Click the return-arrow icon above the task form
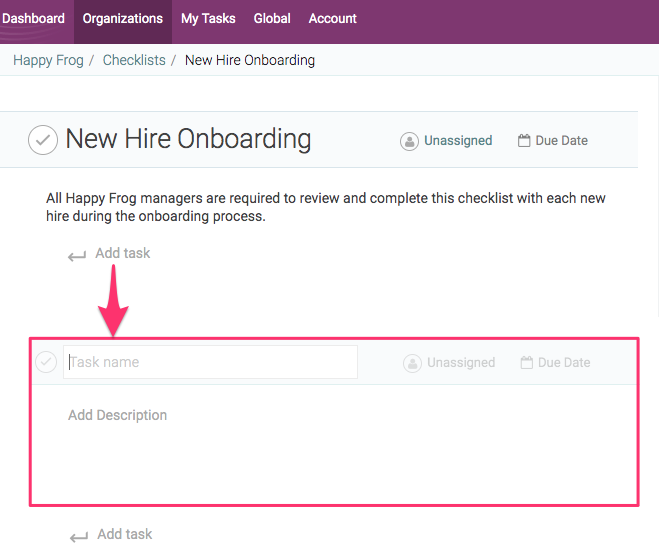Image resolution: width=659 pixels, height=555 pixels. 77,256
